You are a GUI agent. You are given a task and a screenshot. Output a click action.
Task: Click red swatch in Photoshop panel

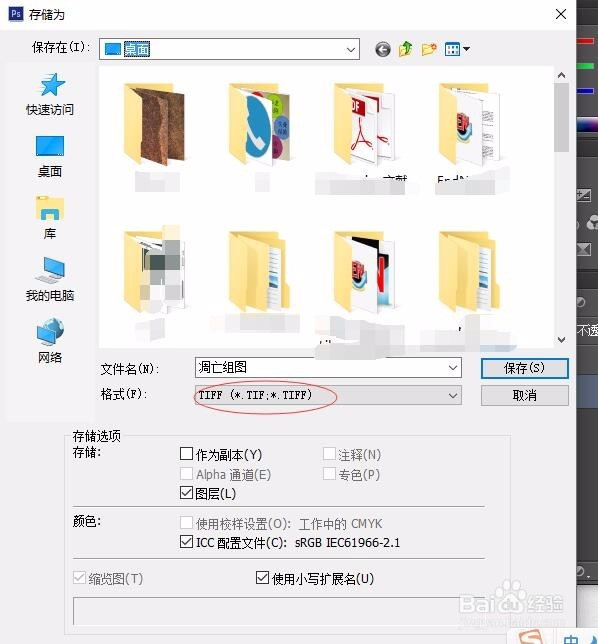[585, 41]
